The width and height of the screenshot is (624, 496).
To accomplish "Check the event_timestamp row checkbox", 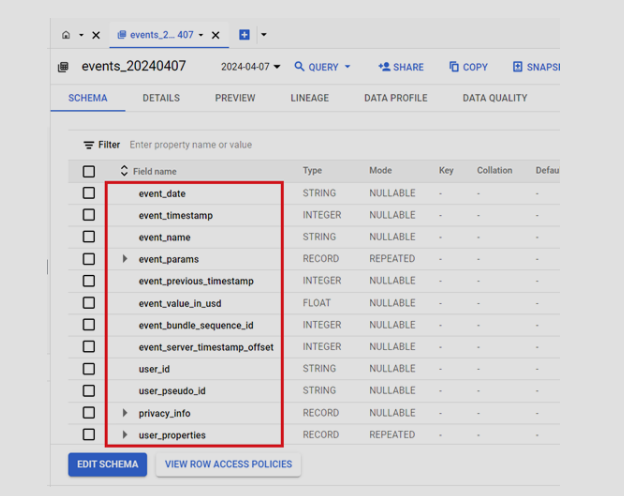I will pyautogui.click(x=89, y=215).
